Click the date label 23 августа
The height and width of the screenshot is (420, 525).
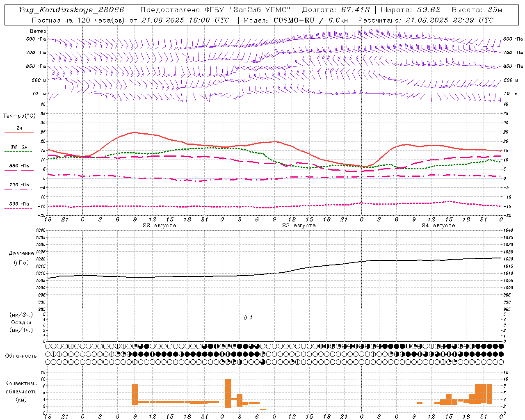pyautogui.click(x=299, y=226)
